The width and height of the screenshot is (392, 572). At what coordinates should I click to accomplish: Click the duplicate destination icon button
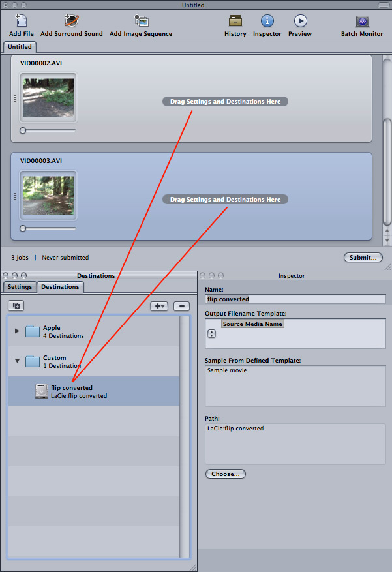coord(16,306)
